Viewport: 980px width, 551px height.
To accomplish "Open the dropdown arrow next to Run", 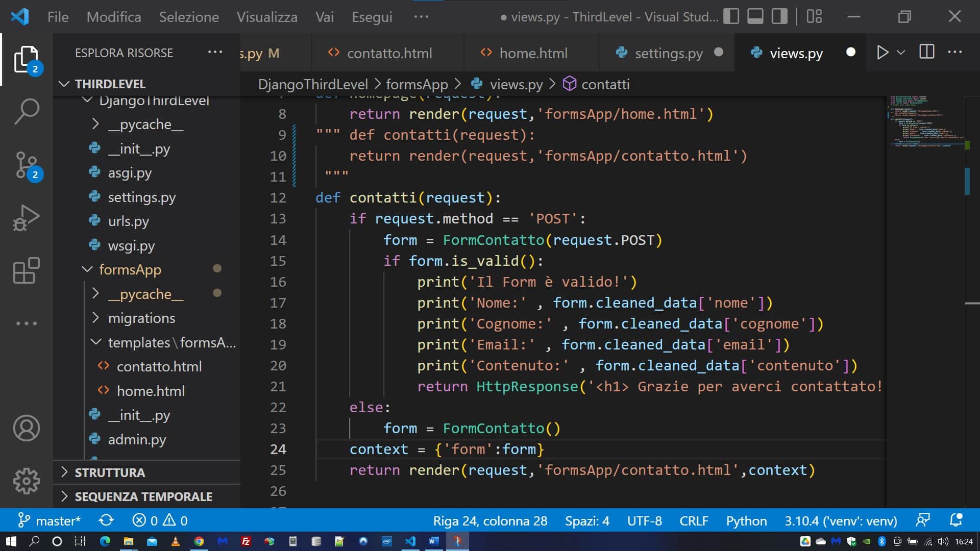I will 901,53.
